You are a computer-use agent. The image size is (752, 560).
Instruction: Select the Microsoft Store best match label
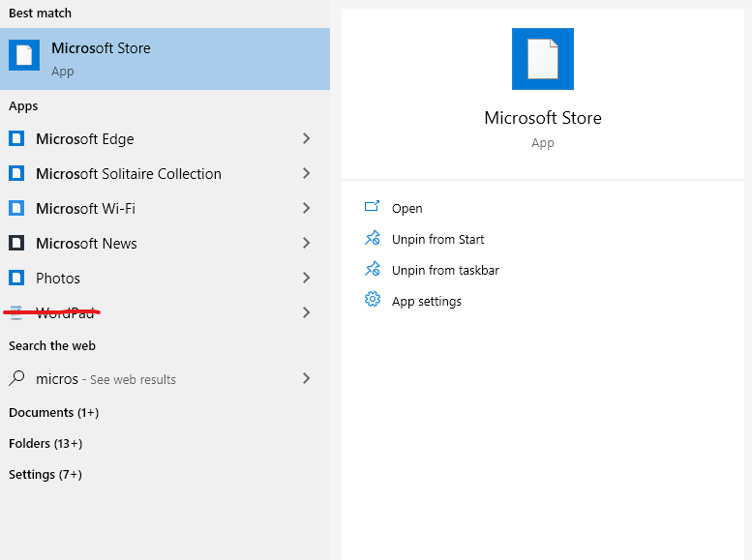(x=102, y=48)
